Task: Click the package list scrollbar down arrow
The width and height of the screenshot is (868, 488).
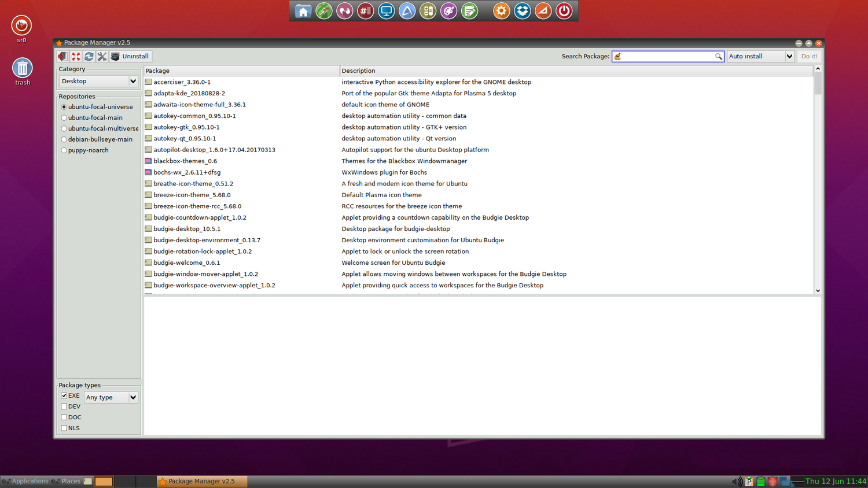Action: [818, 291]
